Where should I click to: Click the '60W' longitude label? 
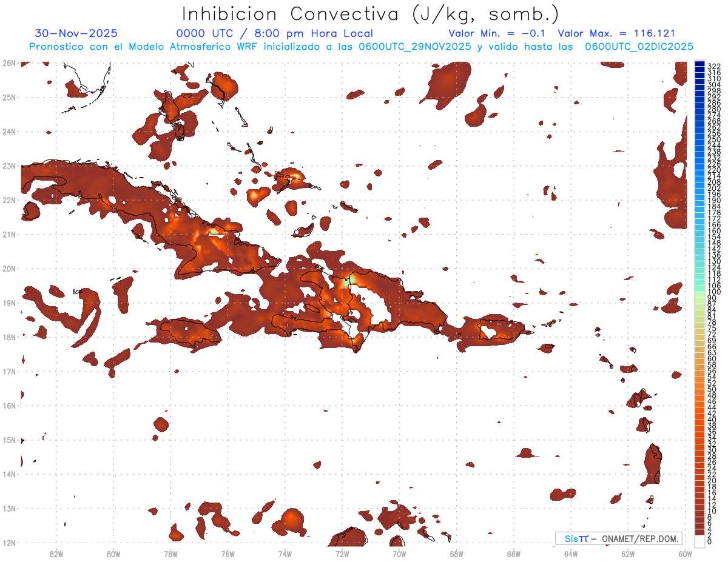coord(685,554)
